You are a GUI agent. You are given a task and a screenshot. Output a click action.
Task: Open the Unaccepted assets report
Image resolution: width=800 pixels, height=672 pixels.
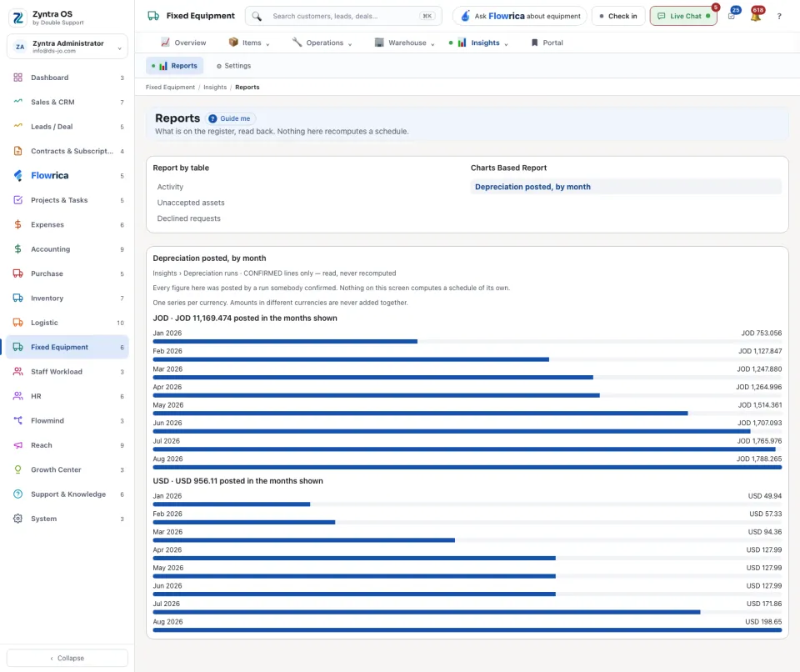tap(191, 203)
